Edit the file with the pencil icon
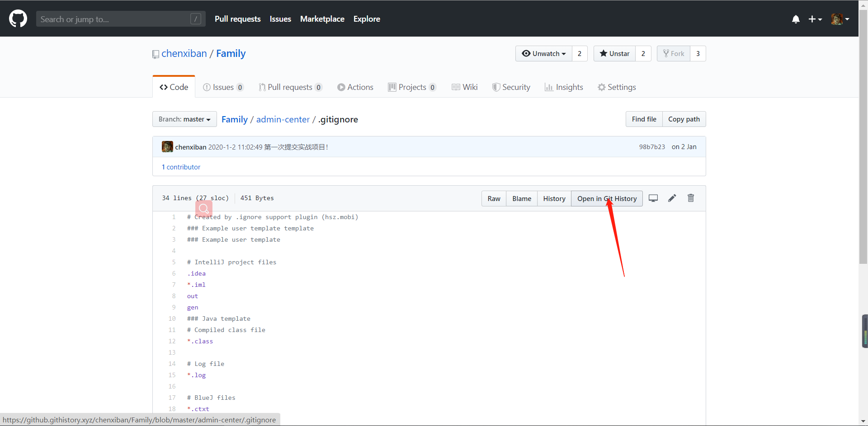 pyautogui.click(x=672, y=198)
